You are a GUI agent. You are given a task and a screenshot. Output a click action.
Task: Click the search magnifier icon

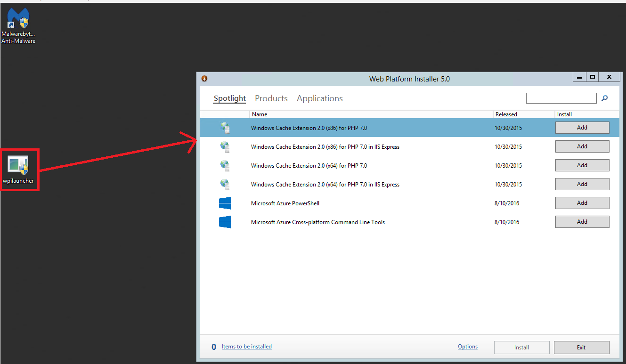coord(605,98)
